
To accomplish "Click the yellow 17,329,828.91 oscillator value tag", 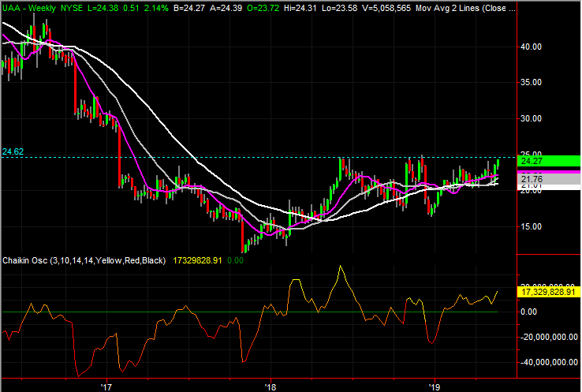I will tap(548, 292).
